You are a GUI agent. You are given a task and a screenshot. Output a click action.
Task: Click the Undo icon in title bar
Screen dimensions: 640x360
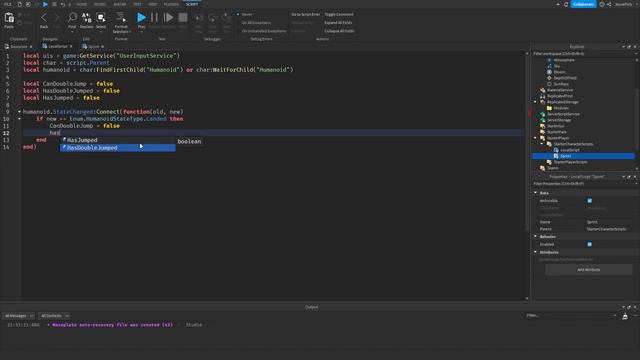pos(62,4)
